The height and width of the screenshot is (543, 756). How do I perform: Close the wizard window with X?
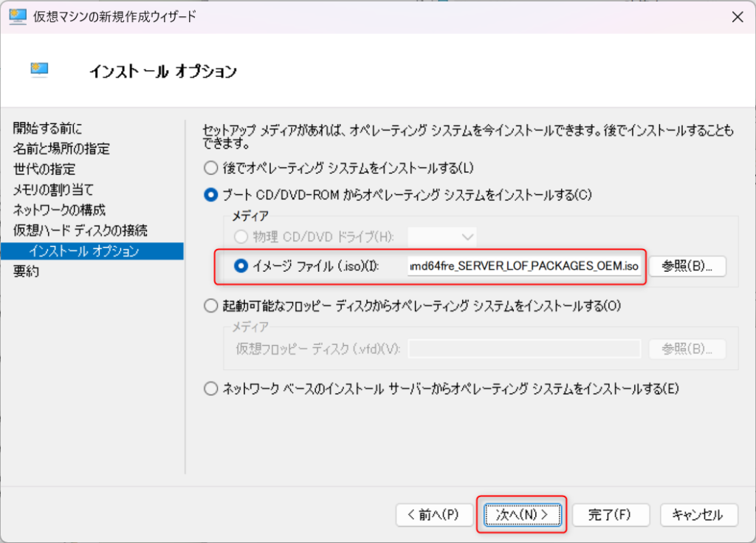[736, 16]
